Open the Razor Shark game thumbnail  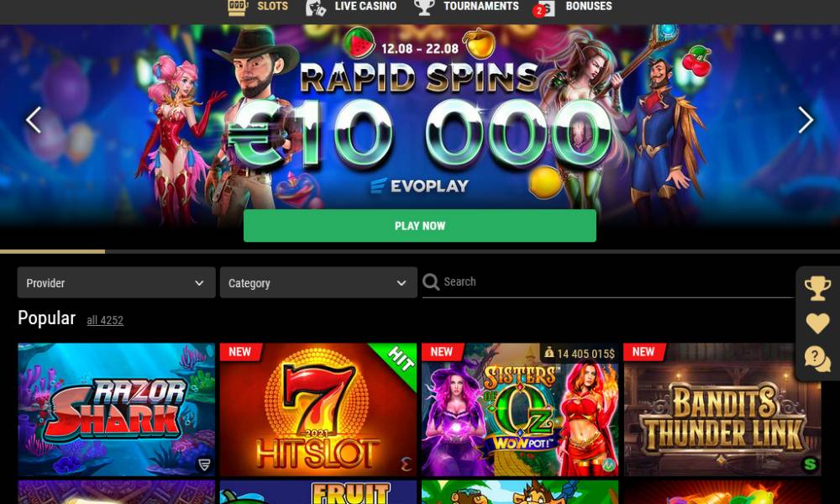click(x=116, y=410)
